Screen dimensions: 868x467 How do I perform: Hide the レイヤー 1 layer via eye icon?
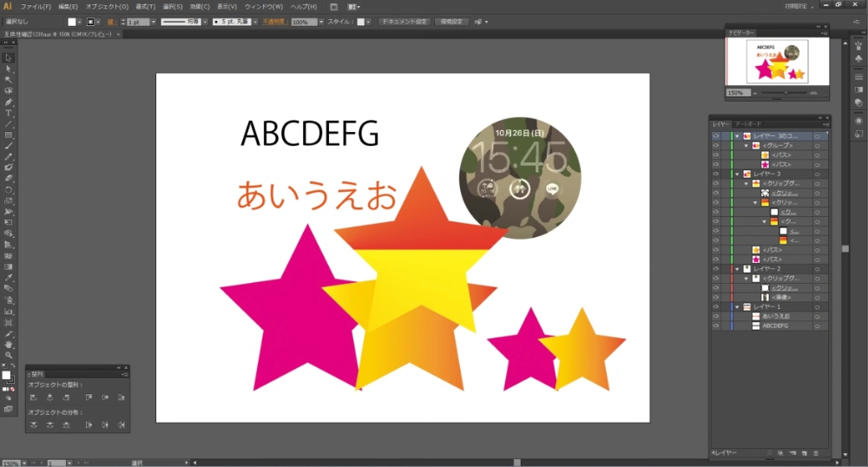pyautogui.click(x=716, y=307)
